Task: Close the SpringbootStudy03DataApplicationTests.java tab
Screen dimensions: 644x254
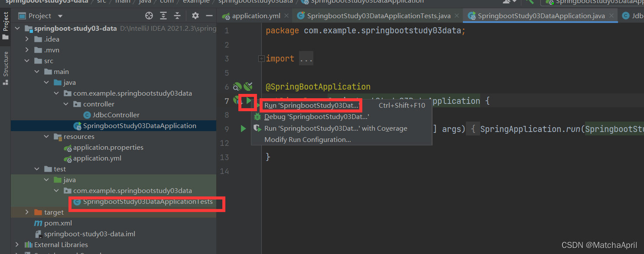Action: [x=456, y=16]
